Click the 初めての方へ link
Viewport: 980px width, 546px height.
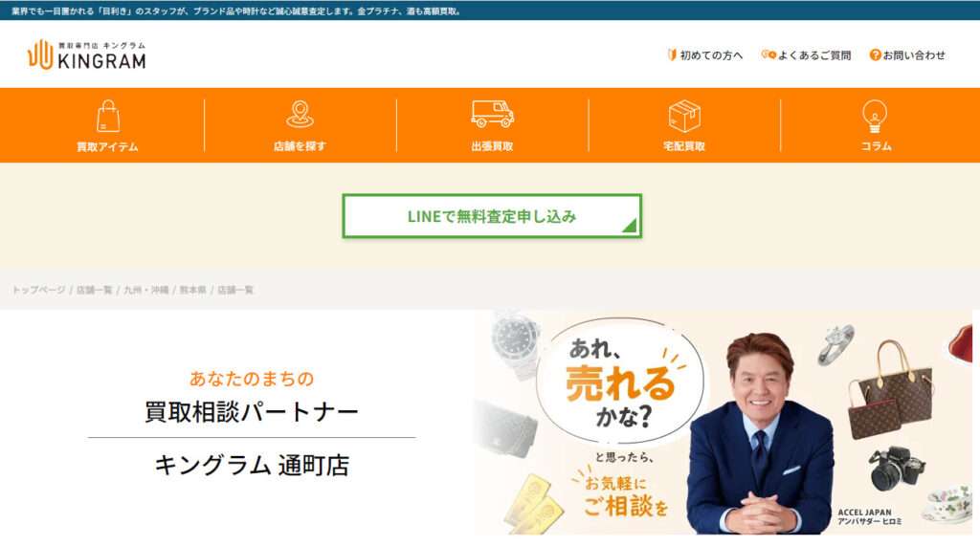[711, 55]
